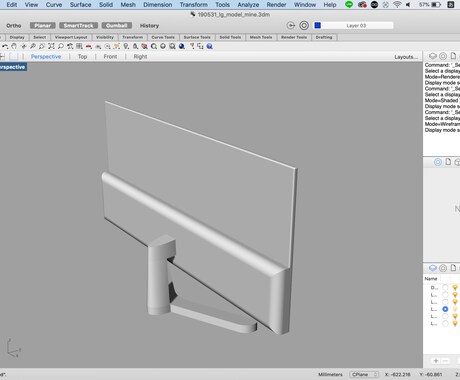This screenshot has height=380, width=460.
Task: Switch to the Curve Tools tab
Action: click(163, 37)
